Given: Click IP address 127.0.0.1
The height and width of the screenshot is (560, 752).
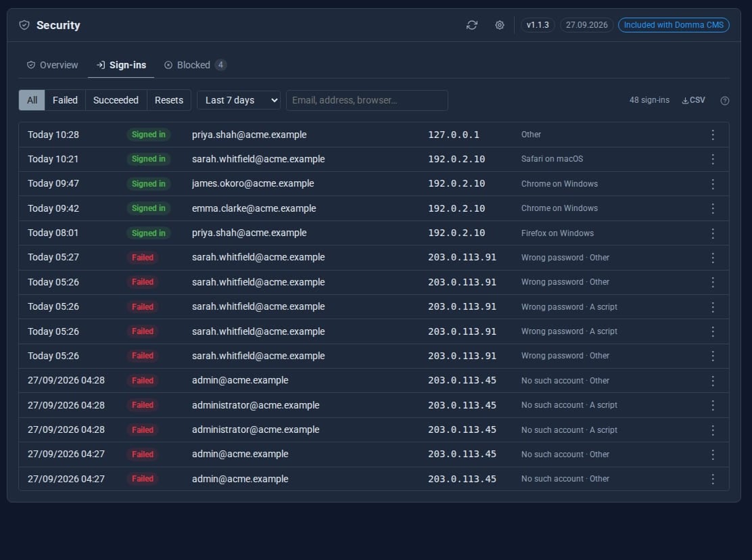Looking at the screenshot, I should coord(454,135).
